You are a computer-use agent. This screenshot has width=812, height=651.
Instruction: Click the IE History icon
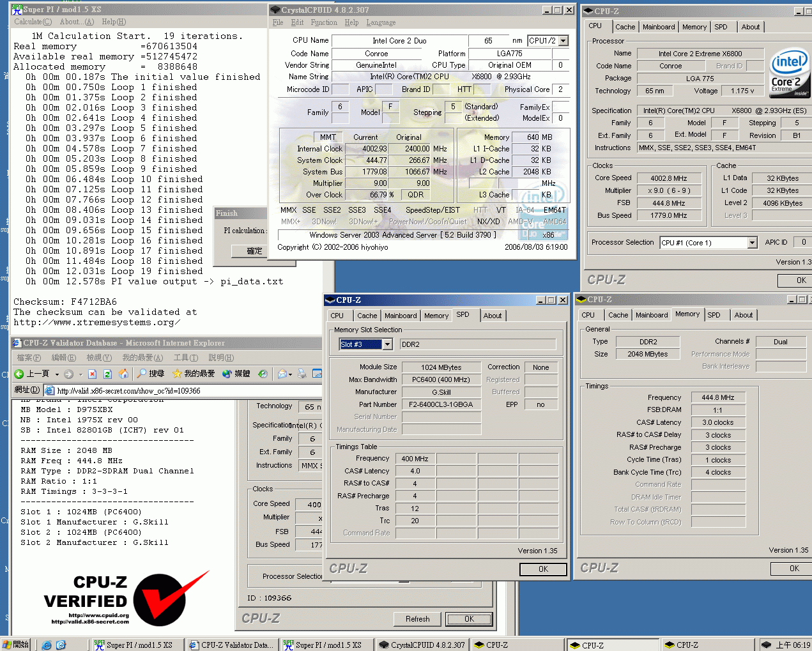[x=263, y=374]
